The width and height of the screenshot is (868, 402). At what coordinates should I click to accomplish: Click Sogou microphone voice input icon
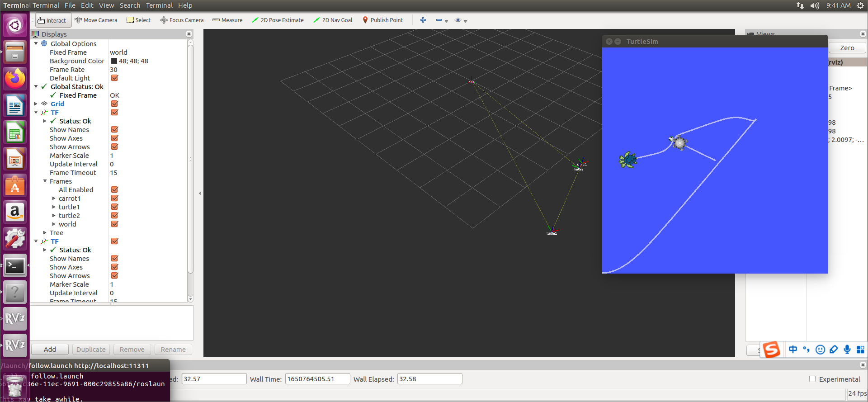click(847, 350)
